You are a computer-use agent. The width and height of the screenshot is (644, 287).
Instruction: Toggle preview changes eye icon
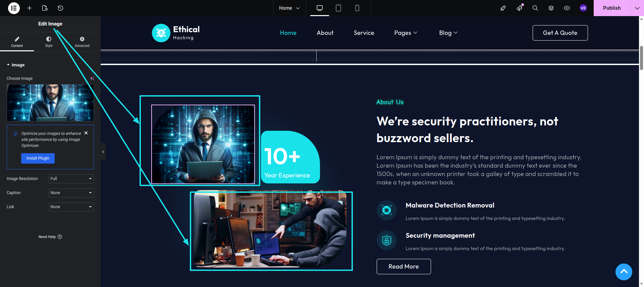tap(567, 8)
